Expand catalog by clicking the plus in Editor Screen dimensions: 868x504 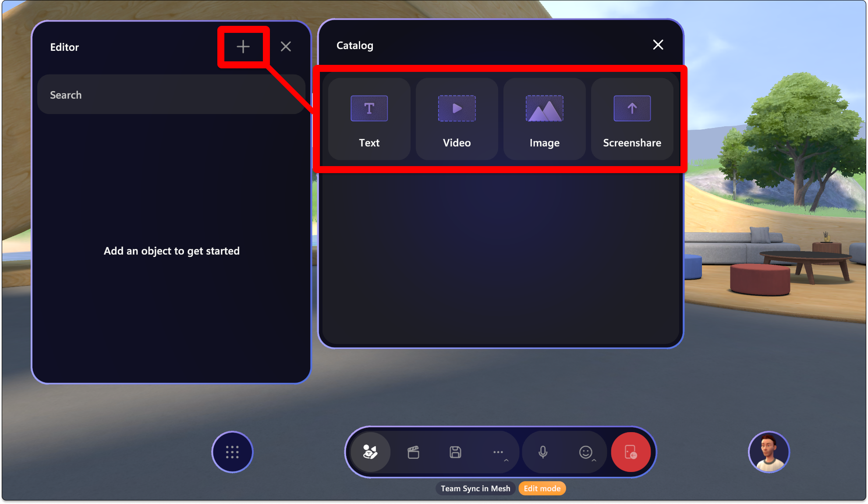point(242,47)
